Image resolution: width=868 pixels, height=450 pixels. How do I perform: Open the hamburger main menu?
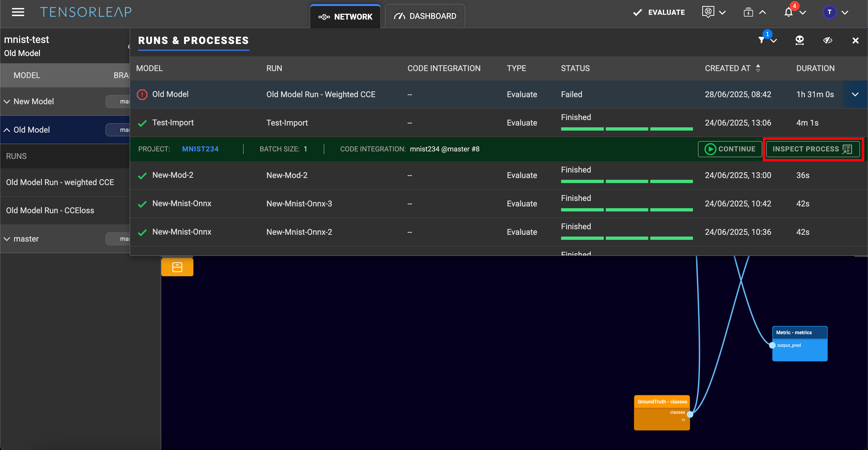(x=18, y=12)
